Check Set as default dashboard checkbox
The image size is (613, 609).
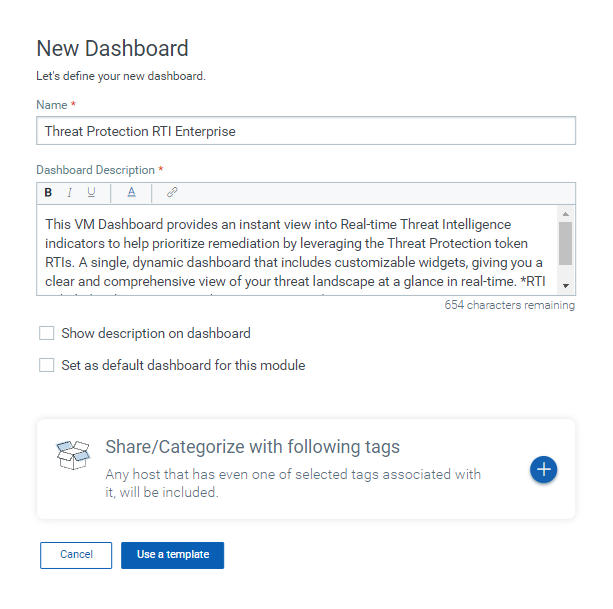click(47, 365)
